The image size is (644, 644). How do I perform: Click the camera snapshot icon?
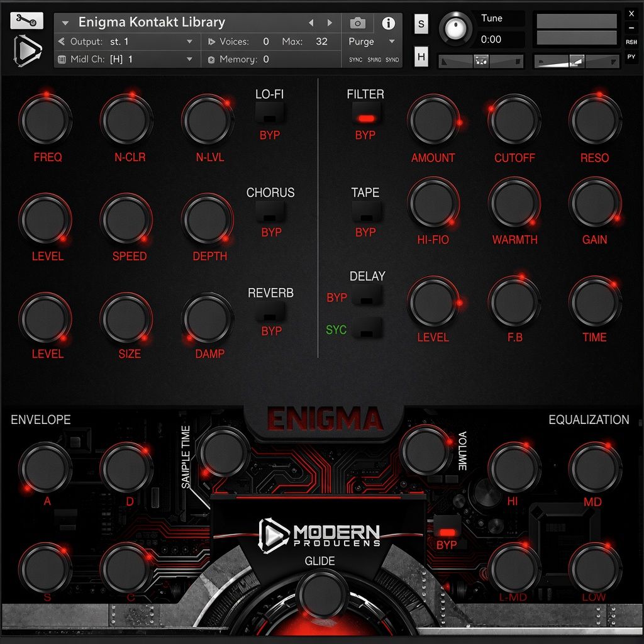357,23
